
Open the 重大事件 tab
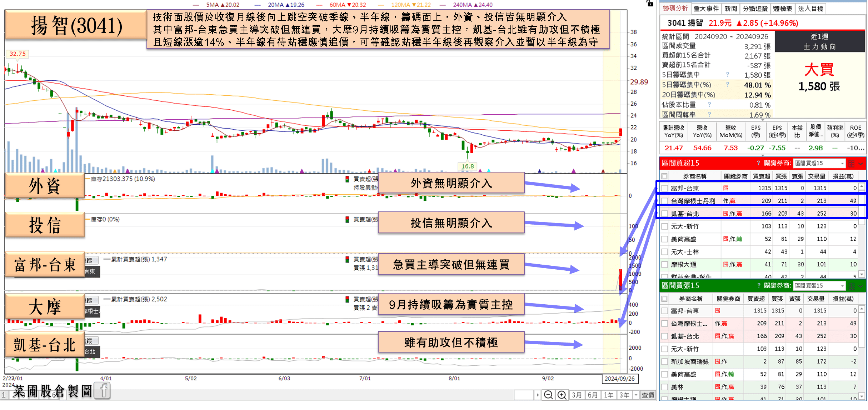tap(706, 9)
